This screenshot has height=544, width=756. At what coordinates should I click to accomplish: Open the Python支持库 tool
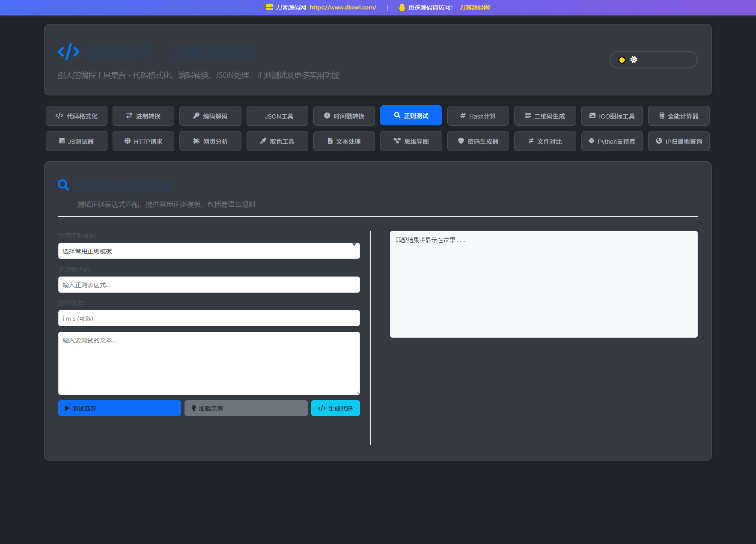(x=612, y=141)
